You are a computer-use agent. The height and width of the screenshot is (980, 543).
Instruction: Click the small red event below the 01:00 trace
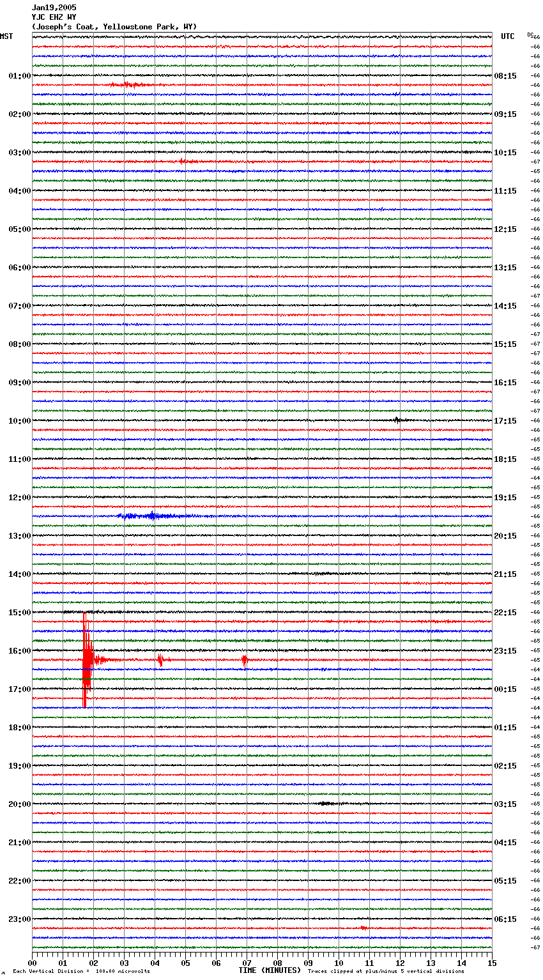[130, 84]
